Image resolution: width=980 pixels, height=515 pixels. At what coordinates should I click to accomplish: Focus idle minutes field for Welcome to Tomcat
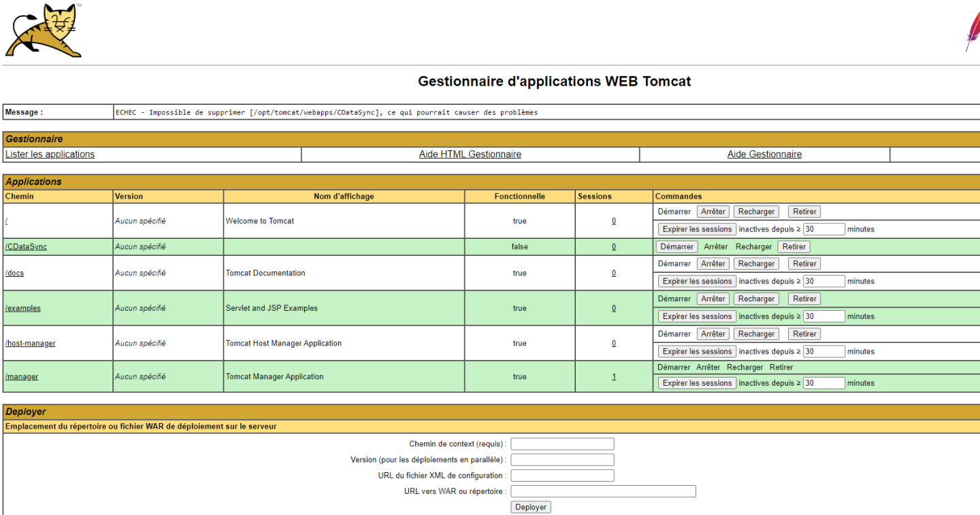(824, 229)
